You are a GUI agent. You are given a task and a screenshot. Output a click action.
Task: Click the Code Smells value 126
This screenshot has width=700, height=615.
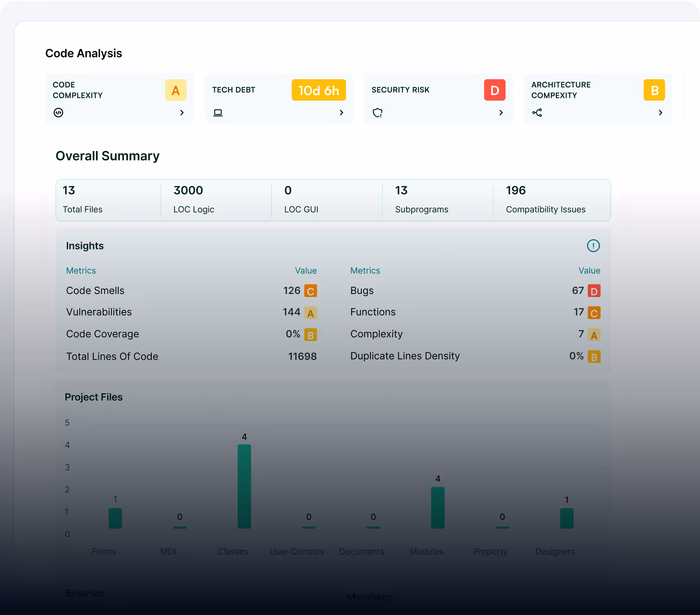click(x=292, y=291)
